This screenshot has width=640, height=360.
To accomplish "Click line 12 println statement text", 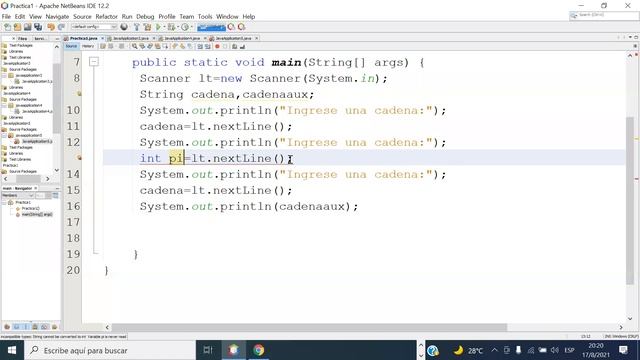I will [293, 142].
